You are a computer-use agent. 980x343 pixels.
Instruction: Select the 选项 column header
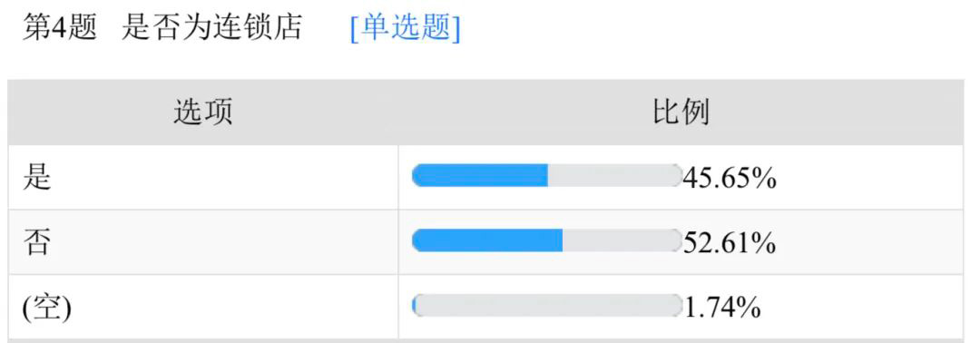tap(203, 113)
